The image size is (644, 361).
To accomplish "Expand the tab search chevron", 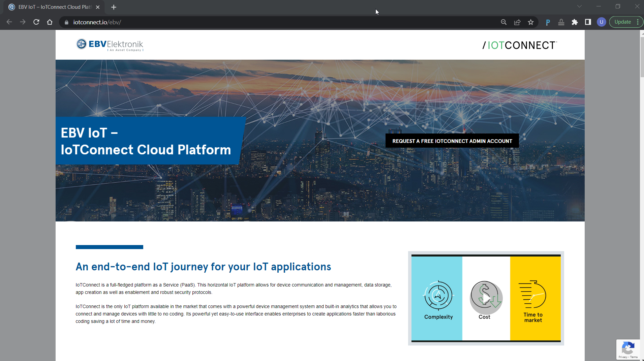I will (579, 6).
